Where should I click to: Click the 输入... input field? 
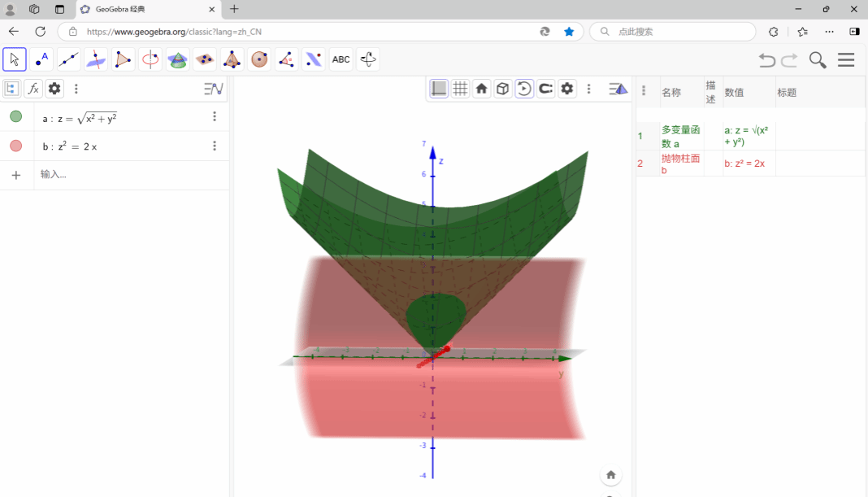(x=122, y=175)
